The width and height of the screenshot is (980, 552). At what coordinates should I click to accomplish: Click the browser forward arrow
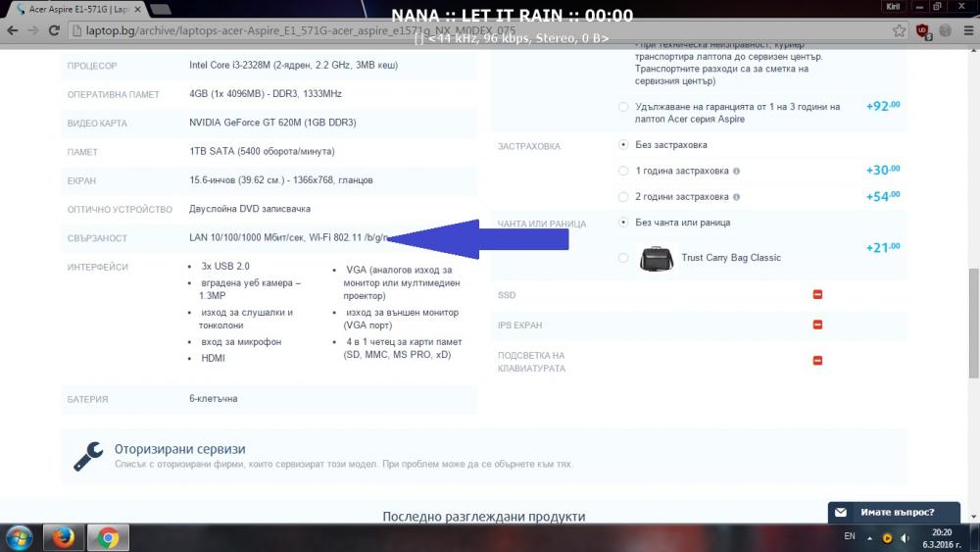point(33,30)
